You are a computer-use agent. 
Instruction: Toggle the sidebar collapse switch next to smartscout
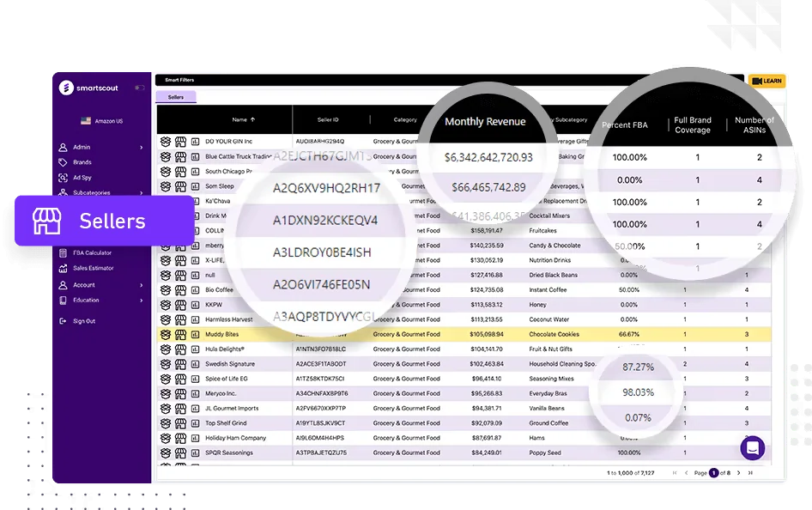coord(140,87)
